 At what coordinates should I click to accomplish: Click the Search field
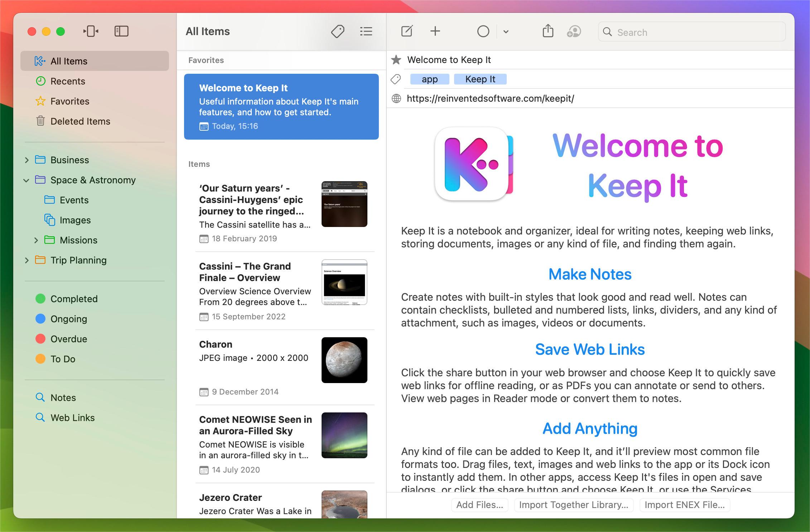(691, 32)
